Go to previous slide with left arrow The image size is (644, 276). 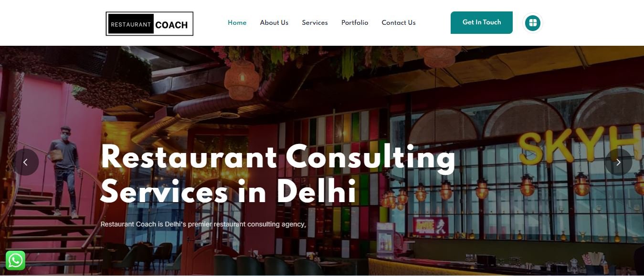pyautogui.click(x=25, y=162)
